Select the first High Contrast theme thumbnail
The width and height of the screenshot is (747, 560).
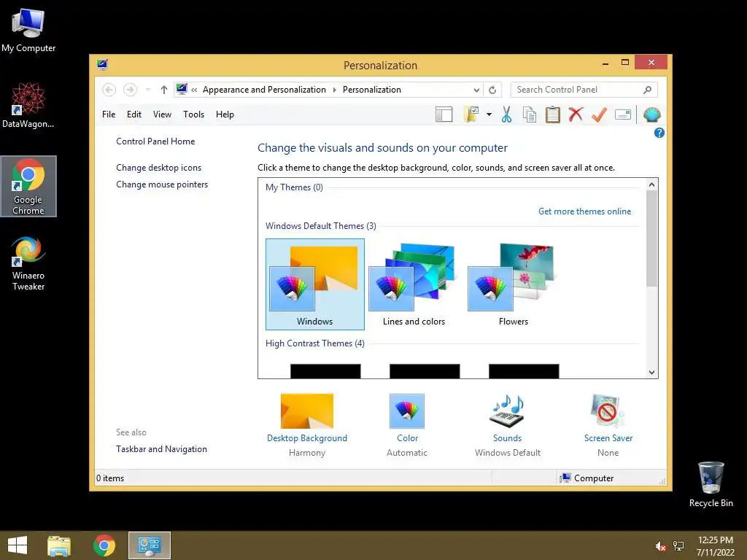pos(325,371)
